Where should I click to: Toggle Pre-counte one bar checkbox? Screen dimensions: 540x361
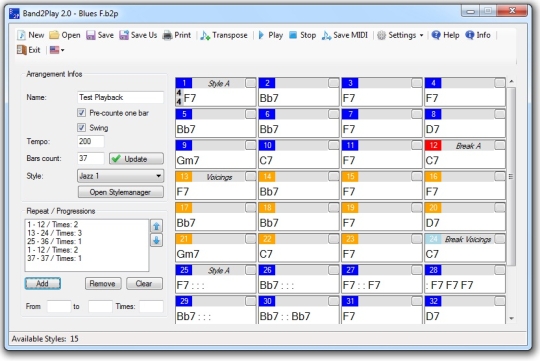click(82, 113)
